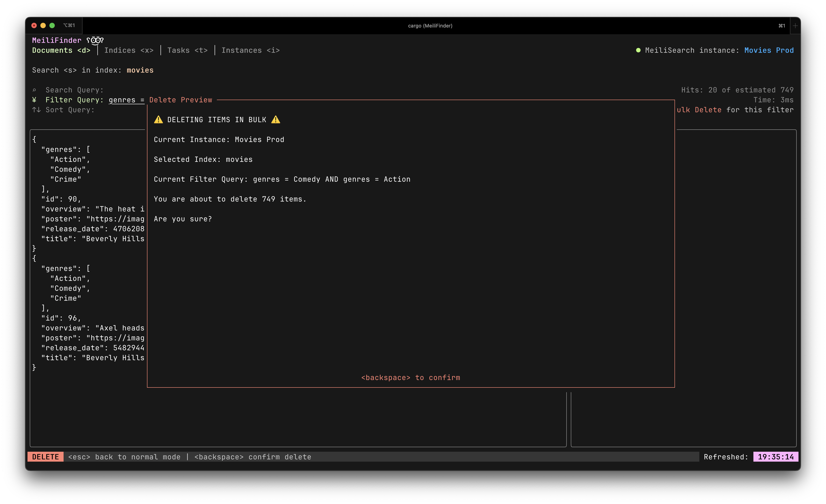Close the terminal window with red button

click(34, 25)
